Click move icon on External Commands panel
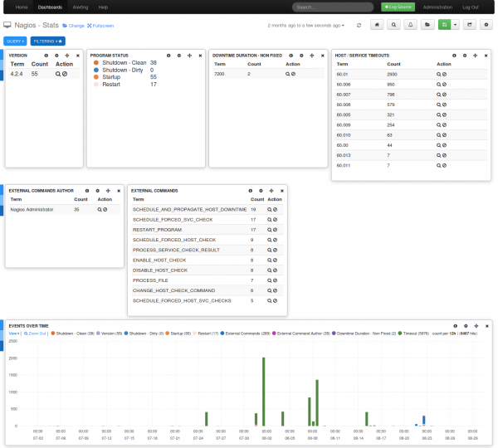 point(271,190)
